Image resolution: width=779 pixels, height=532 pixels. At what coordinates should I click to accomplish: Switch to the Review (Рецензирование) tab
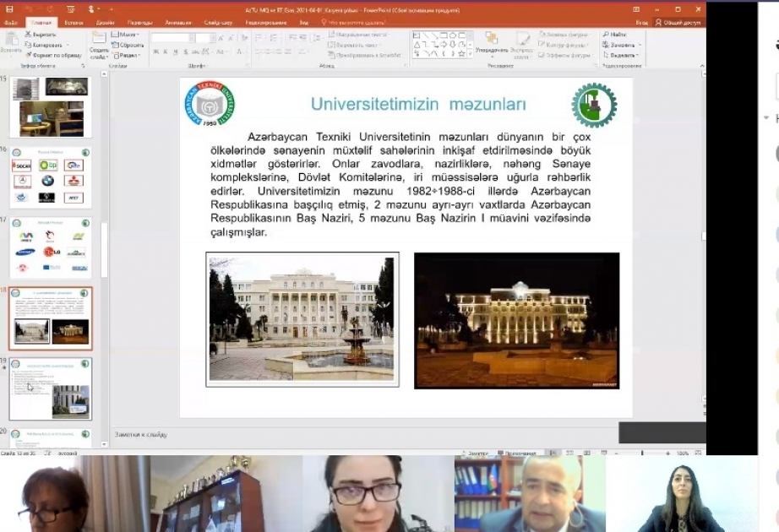click(x=266, y=22)
